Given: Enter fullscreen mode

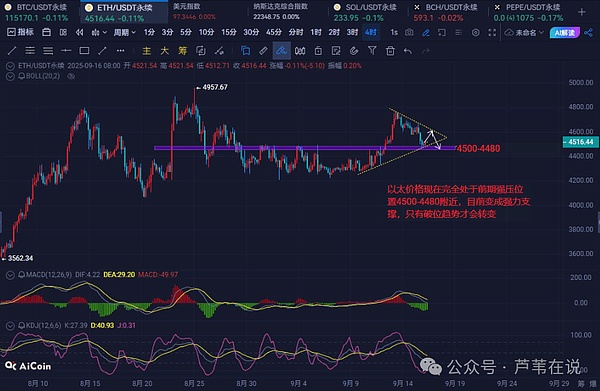Looking at the screenshot, I should pos(492,33).
